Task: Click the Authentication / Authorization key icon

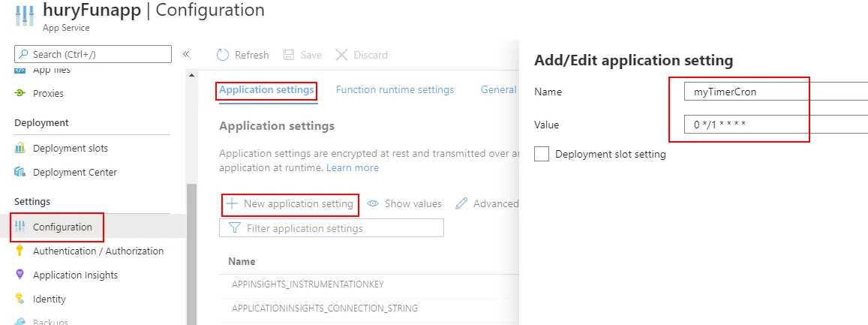Action: coord(20,251)
